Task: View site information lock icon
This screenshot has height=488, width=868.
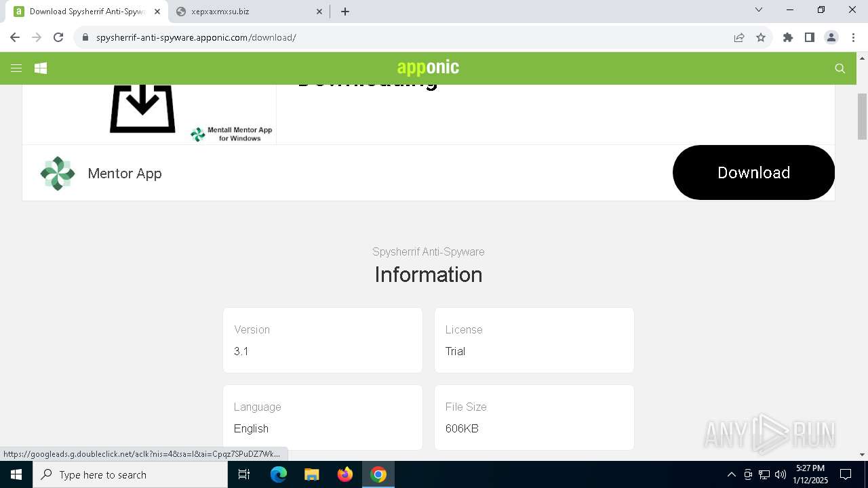Action: click(x=85, y=37)
